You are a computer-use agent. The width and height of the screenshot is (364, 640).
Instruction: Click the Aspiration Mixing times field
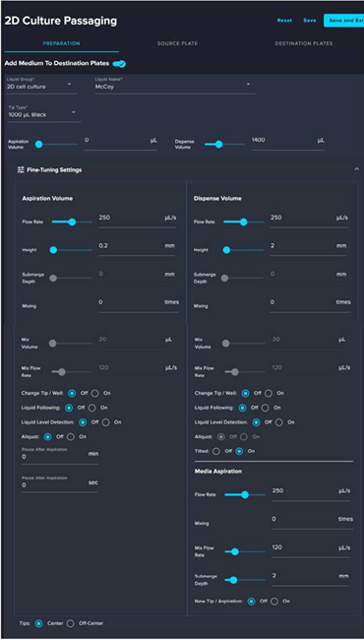click(x=139, y=304)
